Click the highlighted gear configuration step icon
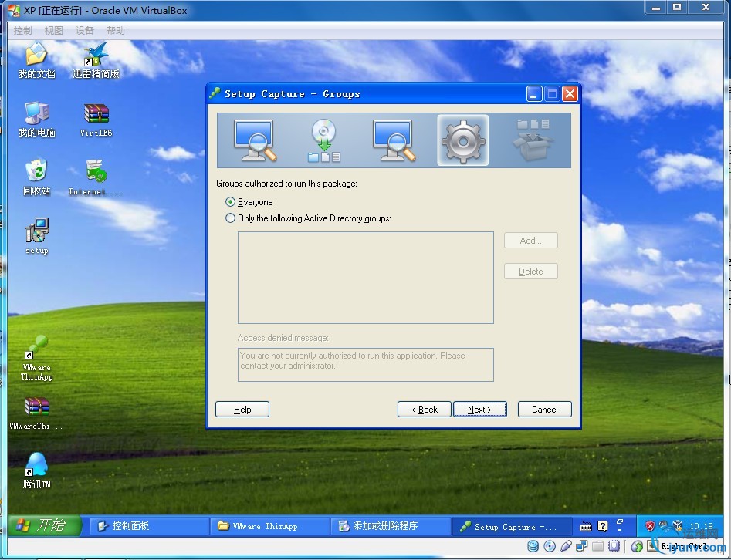The image size is (731, 560). [x=463, y=140]
